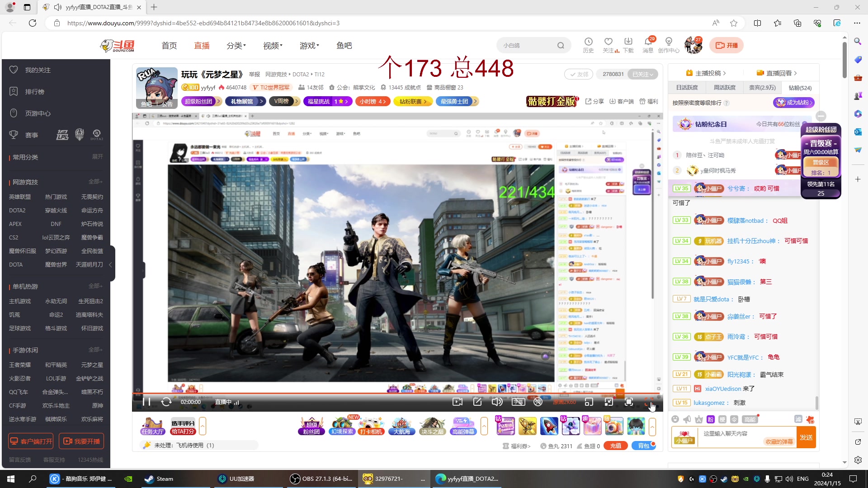The image size is (868, 488).
Task: Open 大航海 activity
Action: point(401,426)
